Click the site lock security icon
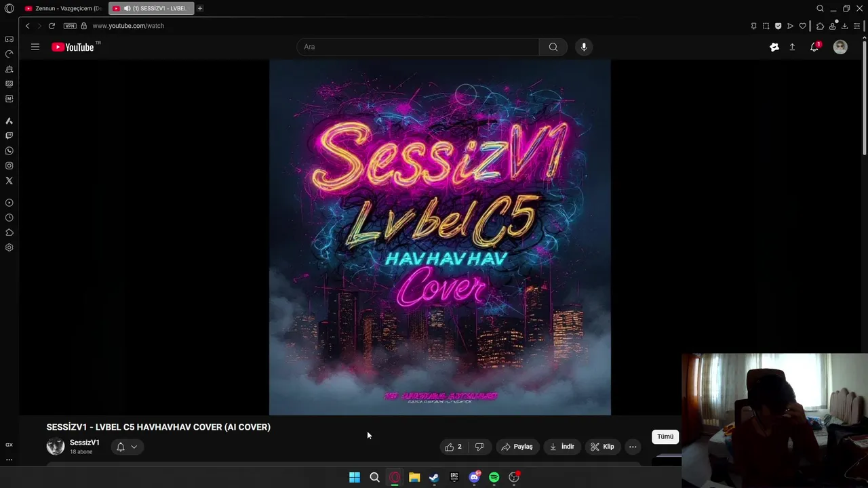The image size is (868, 488). click(84, 26)
